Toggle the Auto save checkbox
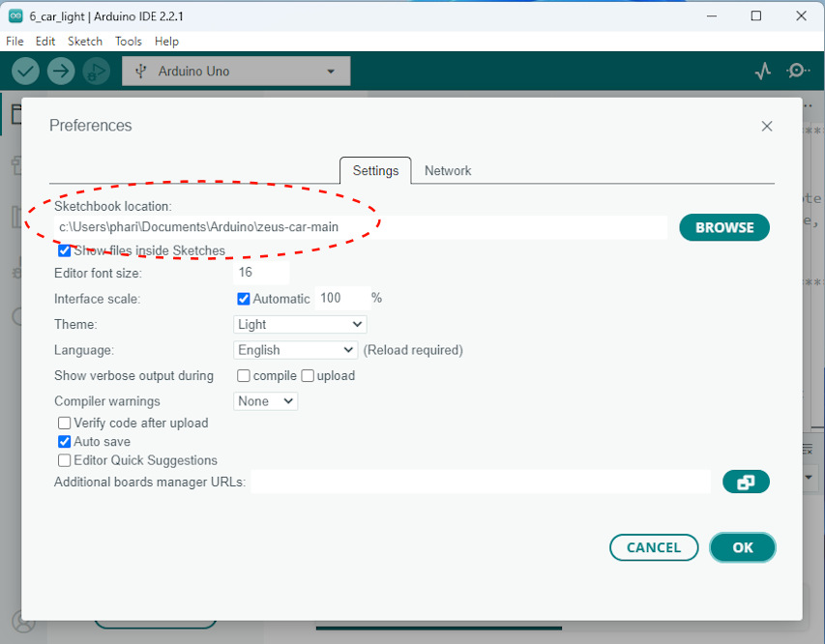The image size is (825, 644). [x=64, y=442]
